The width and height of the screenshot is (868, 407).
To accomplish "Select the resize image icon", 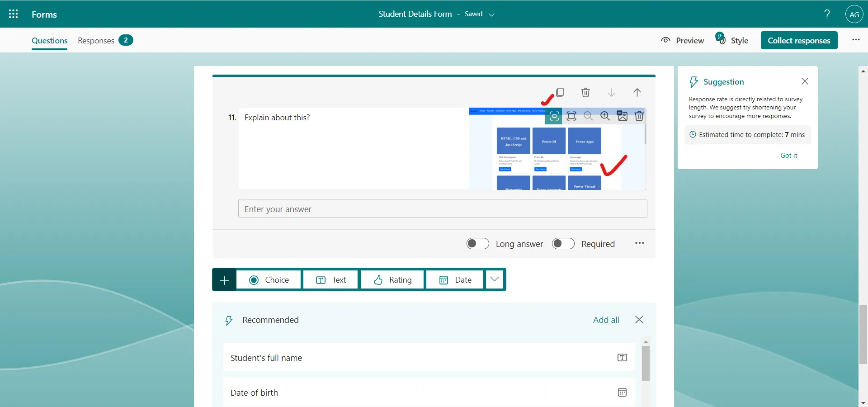I will click(571, 116).
